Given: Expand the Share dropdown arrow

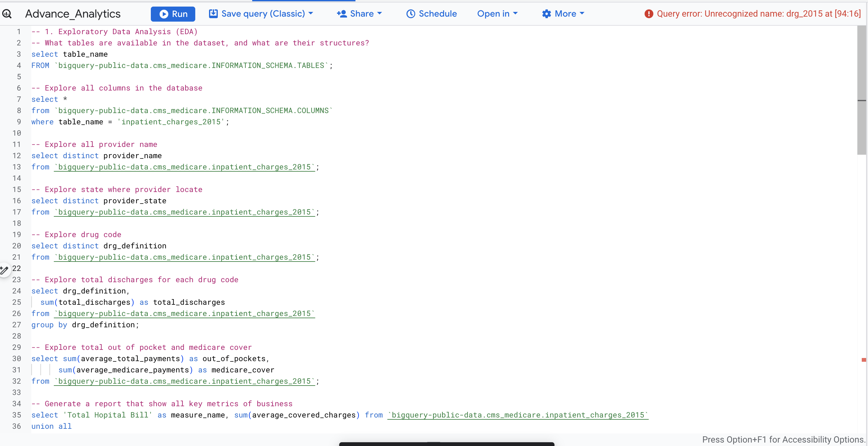Looking at the screenshot, I should coord(380,13).
